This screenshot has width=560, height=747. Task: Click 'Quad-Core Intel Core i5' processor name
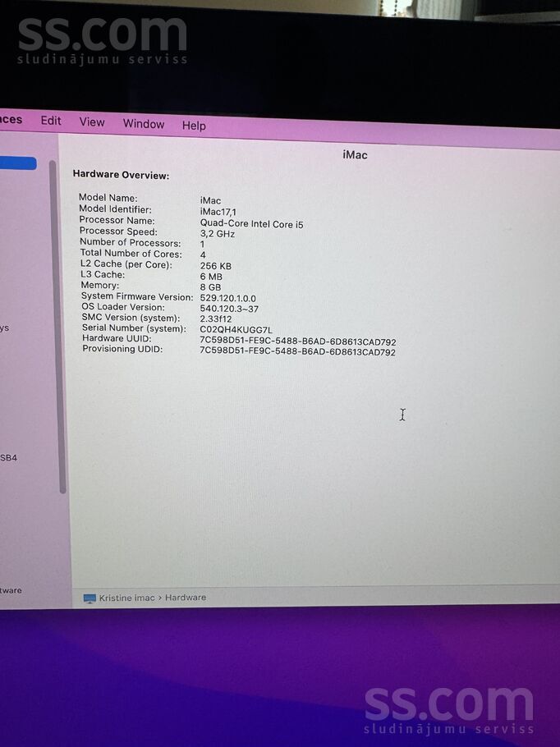[x=251, y=224]
